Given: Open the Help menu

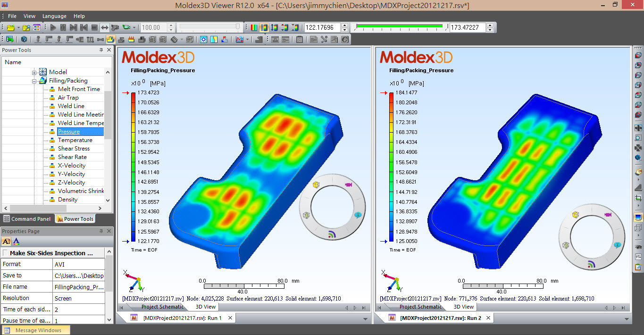Looking at the screenshot, I should pos(79,16).
